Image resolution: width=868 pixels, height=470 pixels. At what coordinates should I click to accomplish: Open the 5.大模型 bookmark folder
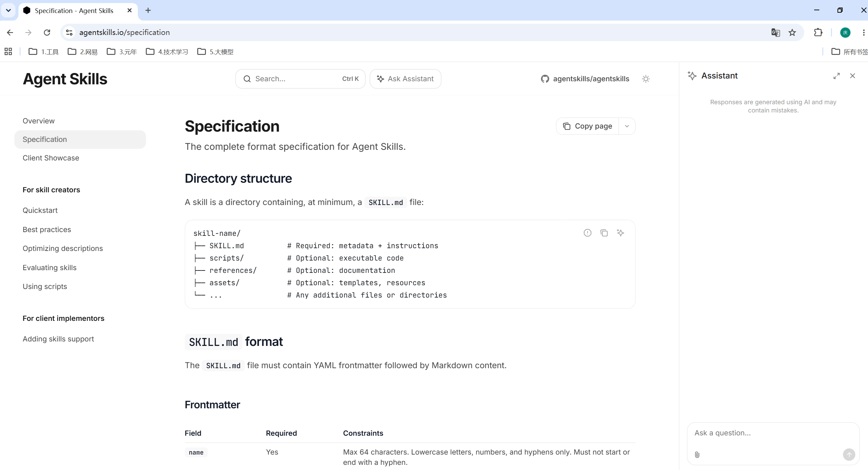[216, 52]
